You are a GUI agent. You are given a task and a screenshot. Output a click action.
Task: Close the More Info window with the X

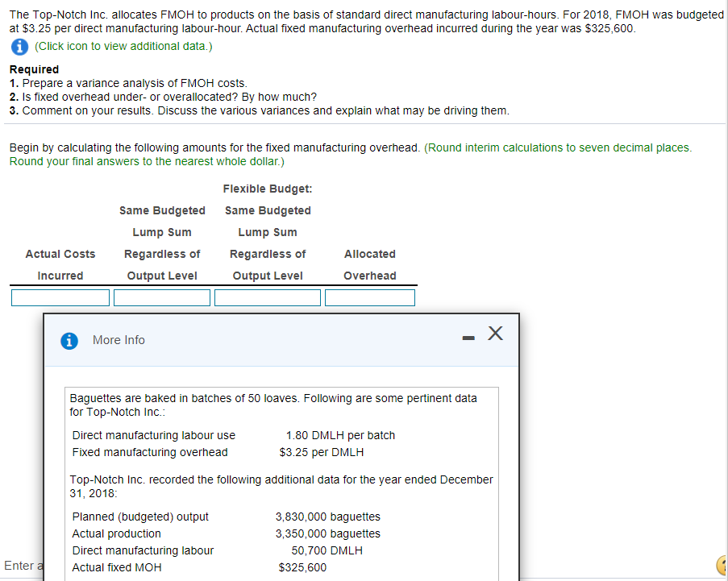[x=494, y=333]
